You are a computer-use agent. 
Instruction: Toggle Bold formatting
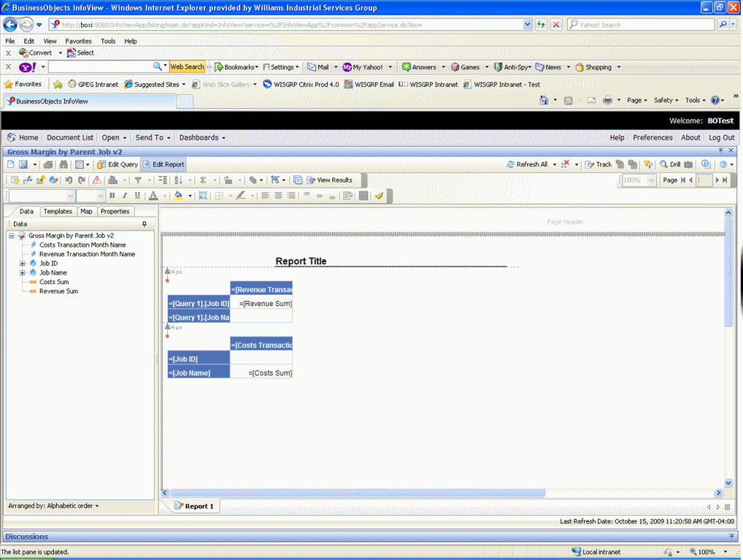point(112,196)
